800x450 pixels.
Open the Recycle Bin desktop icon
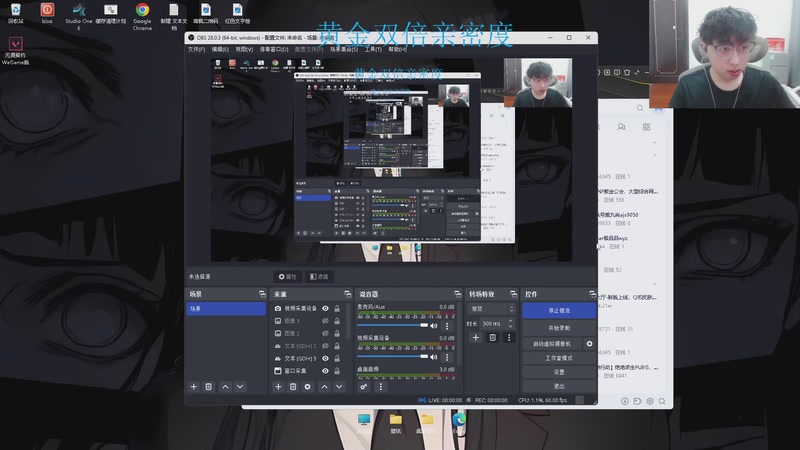click(15, 14)
